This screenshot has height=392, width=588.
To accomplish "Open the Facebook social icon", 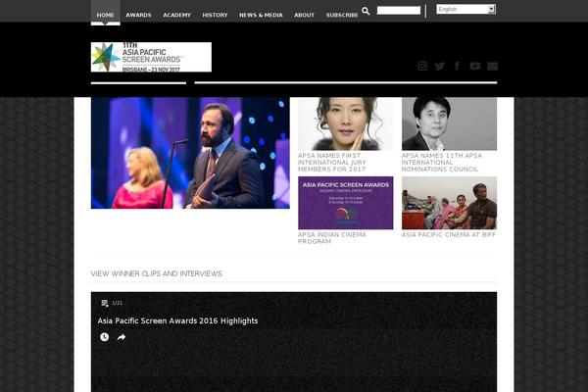I will pyautogui.click(x=457, y=66).
